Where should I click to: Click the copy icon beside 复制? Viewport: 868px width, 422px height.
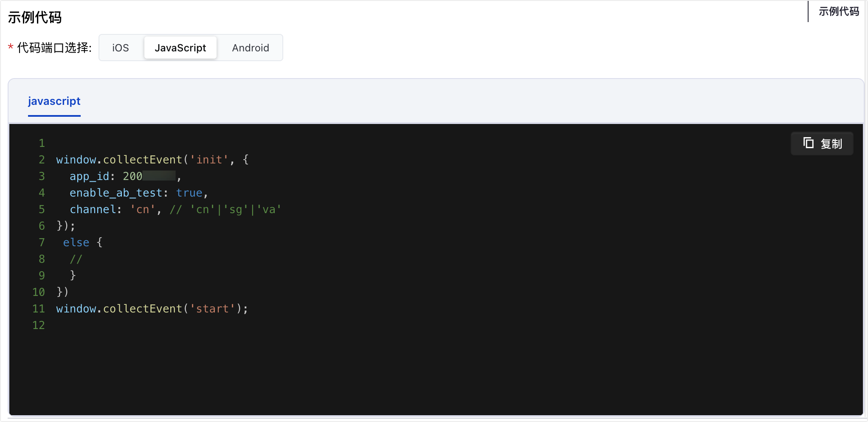(x=809, y=143)
